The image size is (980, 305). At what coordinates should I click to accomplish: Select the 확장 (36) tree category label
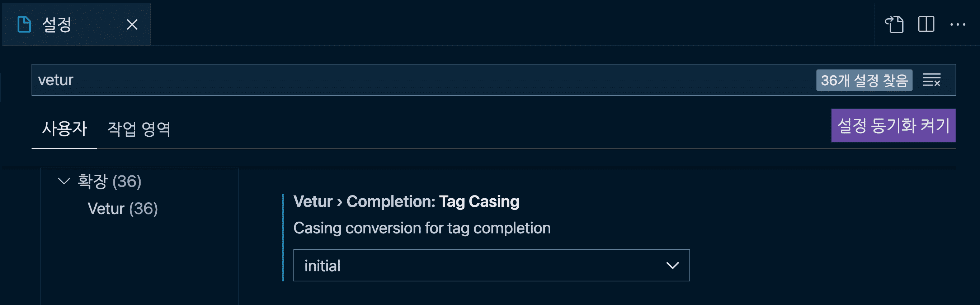click(x=109, y=181)
